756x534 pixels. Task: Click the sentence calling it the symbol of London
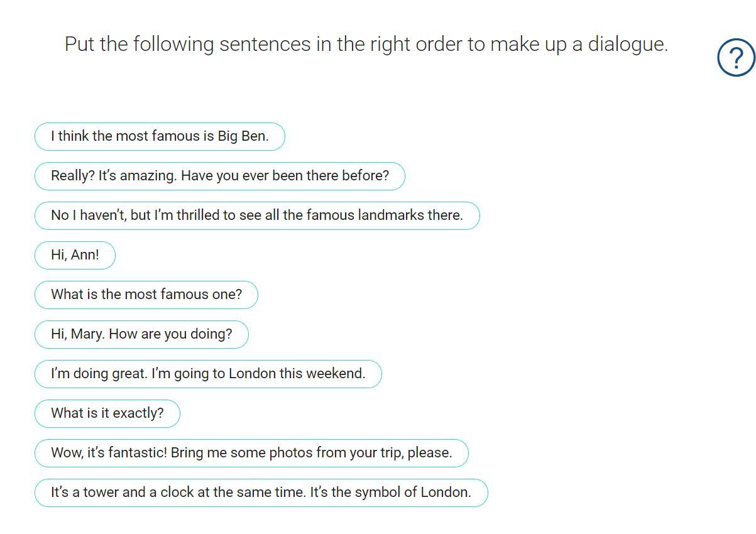(261, 493)
